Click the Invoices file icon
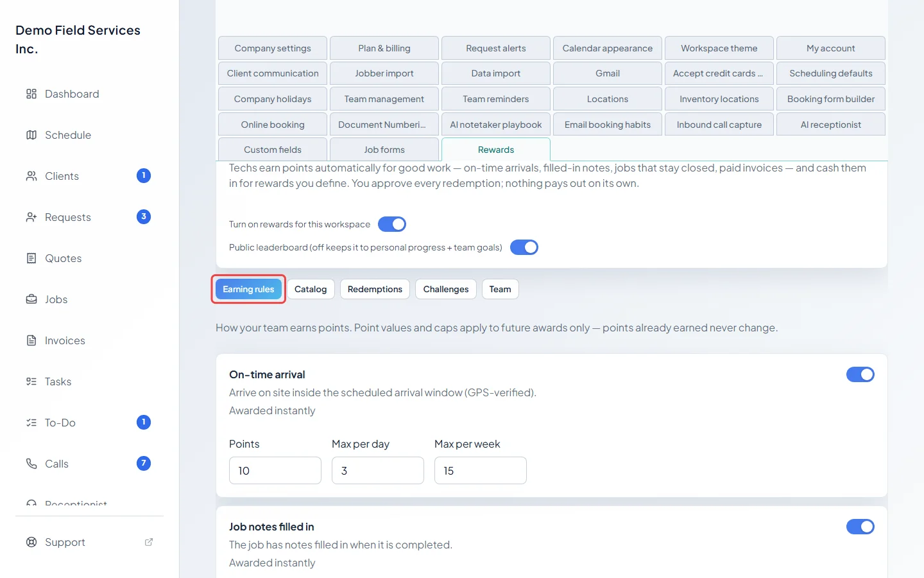Image resolution: width=924 pixels, height=578 pixels. (31, 340)
